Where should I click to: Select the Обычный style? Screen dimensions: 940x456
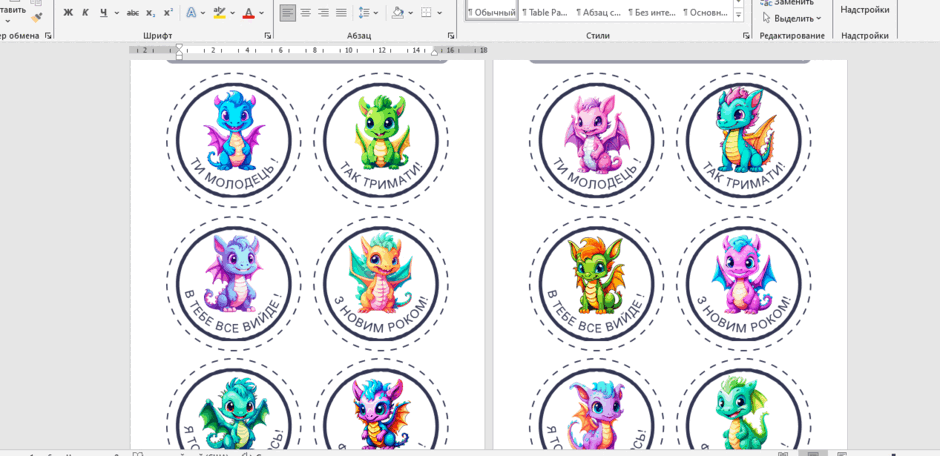tap(492, 12)
